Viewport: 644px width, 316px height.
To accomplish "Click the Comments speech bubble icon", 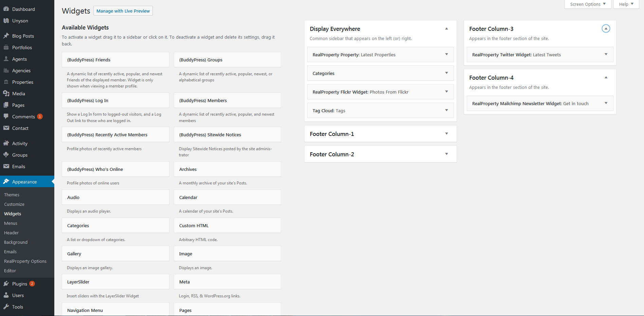I will pos(6,117).
